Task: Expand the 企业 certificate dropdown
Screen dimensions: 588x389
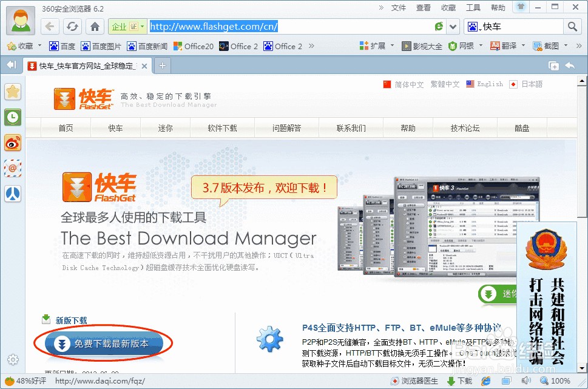Action: pyautogui.click(x=142, y=26)
